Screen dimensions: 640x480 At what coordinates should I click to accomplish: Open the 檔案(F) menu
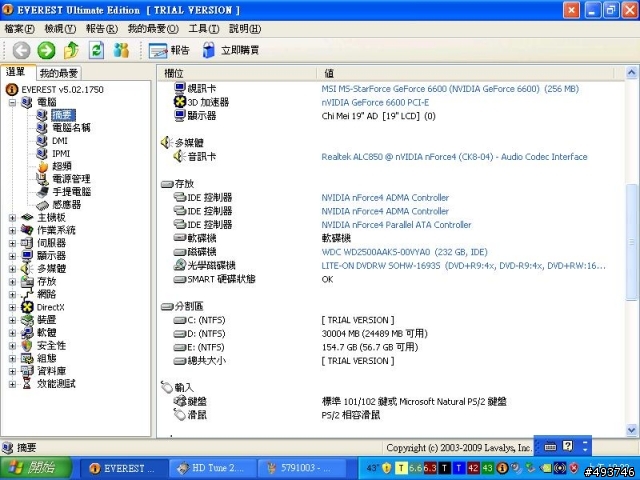pos(19,29)
